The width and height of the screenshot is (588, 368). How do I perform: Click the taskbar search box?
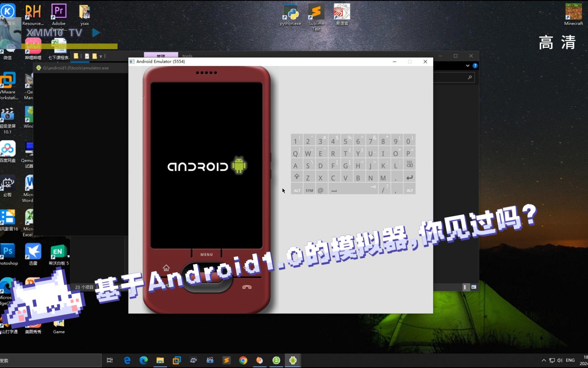[50, 361]
